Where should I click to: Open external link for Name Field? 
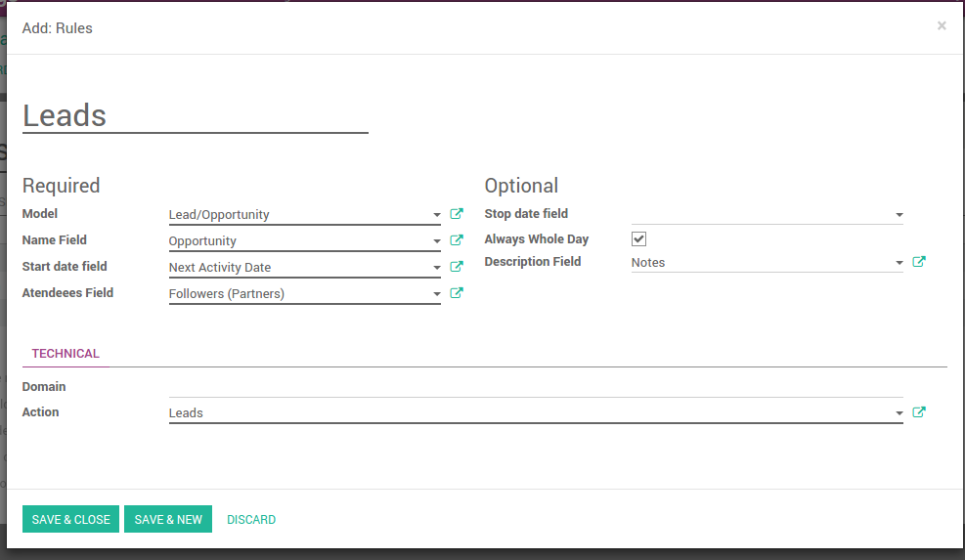pyautogui.click(x=456, y=240)
